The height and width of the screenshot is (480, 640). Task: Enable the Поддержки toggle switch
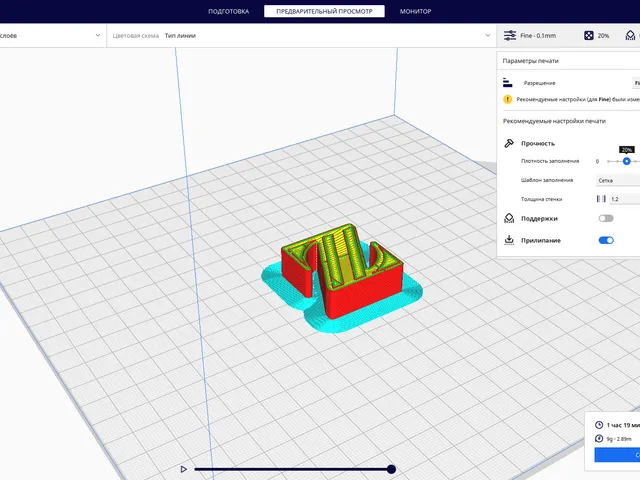[606, 218]
